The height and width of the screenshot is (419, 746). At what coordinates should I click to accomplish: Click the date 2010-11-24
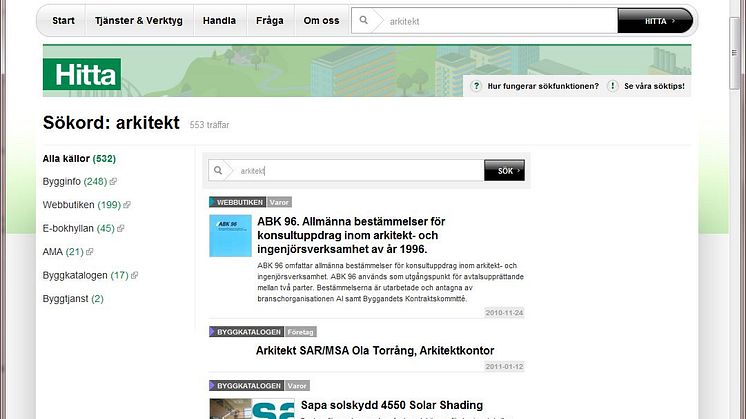pos(504,312)
